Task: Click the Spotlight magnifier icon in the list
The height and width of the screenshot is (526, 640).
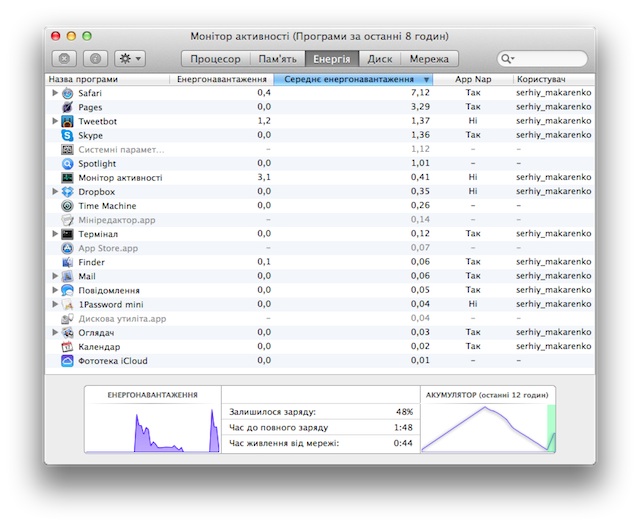Action: coord(67,164)
